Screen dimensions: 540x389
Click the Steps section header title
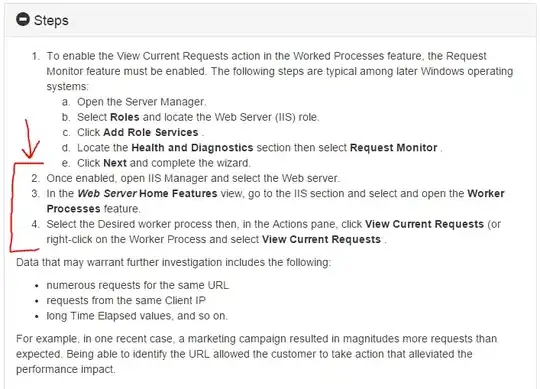[x=51, y=20]
